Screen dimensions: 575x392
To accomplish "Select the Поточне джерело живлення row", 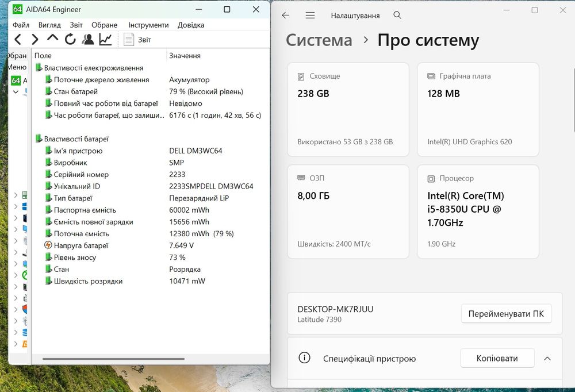I will [x=150, y=79].
